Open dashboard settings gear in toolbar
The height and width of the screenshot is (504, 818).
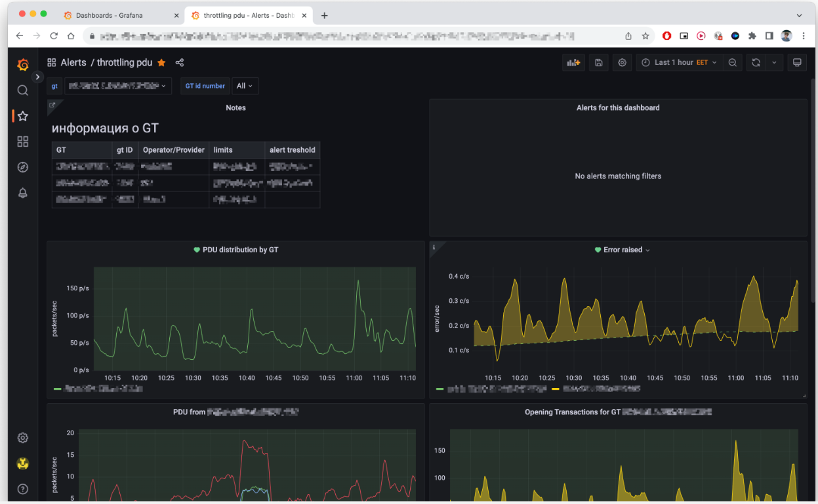(623, 62)
